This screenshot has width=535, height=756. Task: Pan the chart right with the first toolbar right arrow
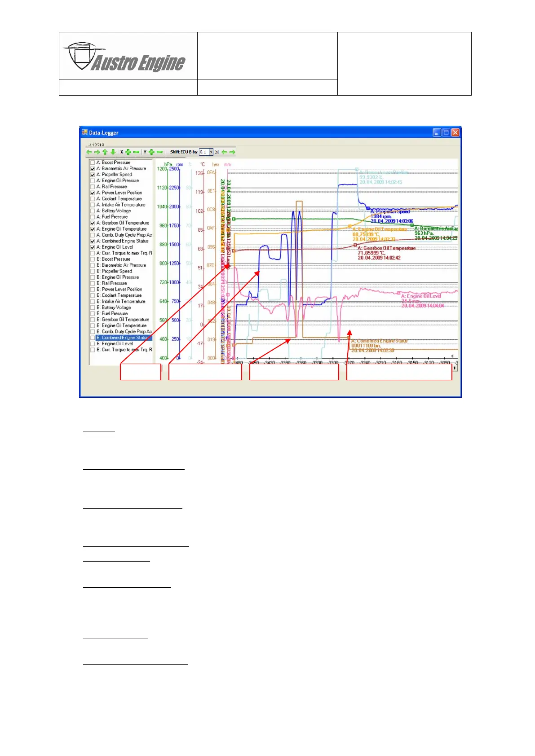(97, 152)
